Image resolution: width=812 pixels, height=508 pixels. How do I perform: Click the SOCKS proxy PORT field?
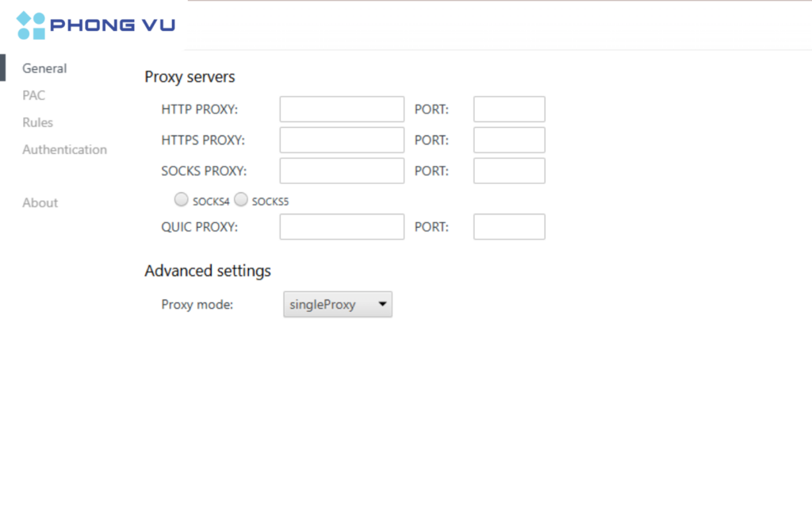[x=508, y=171]
